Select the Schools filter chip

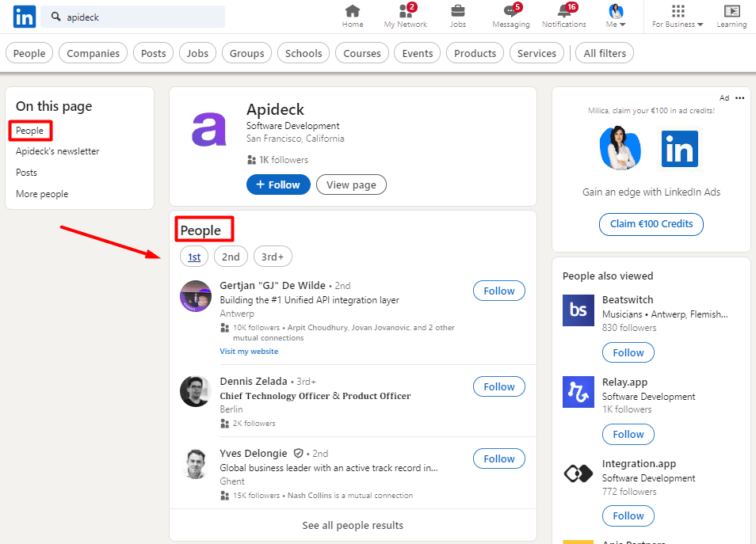[304, 53]
